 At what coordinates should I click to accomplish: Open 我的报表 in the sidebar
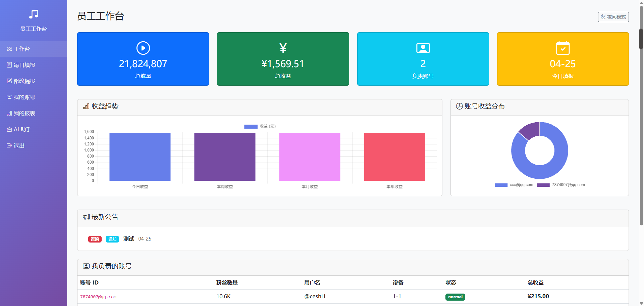(x=24, y=114)
